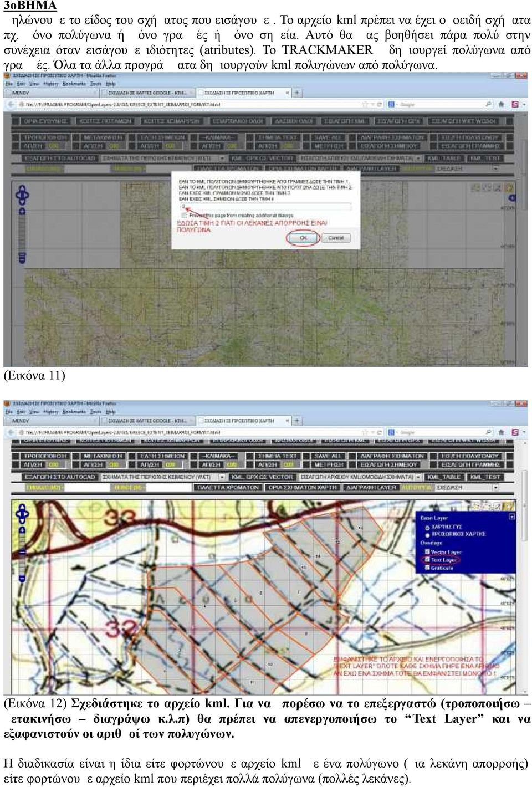Click ΕΙΣΑΓΩΓΗ ΓΡΑΜΜΗΣ in lower window

(x=470, y=464)
